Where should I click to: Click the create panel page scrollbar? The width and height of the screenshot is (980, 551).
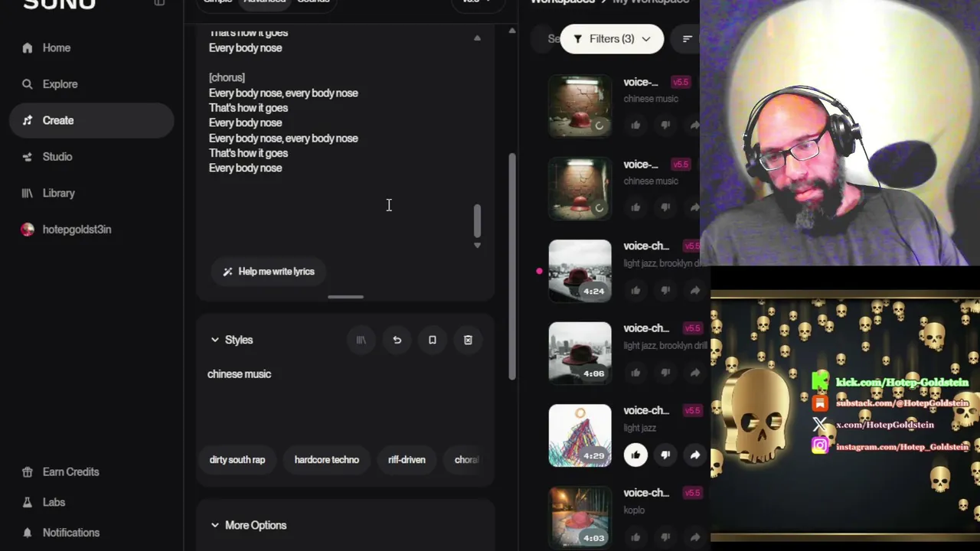[512, 266]
